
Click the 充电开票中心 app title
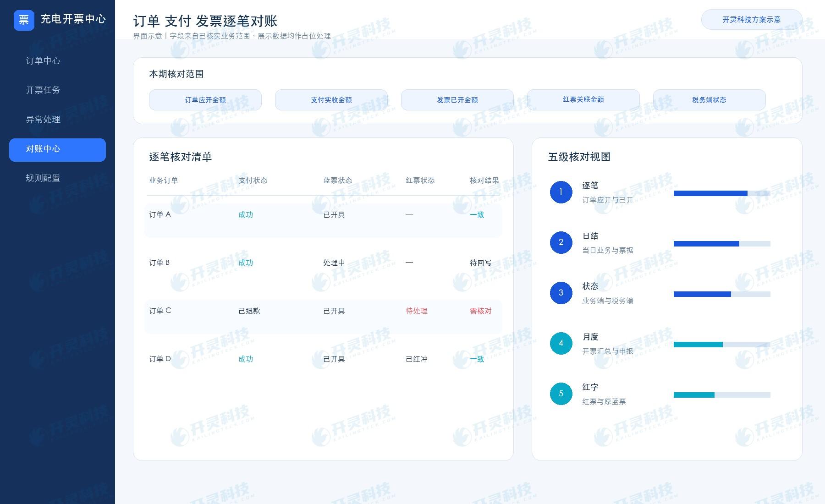pos(73,19)
